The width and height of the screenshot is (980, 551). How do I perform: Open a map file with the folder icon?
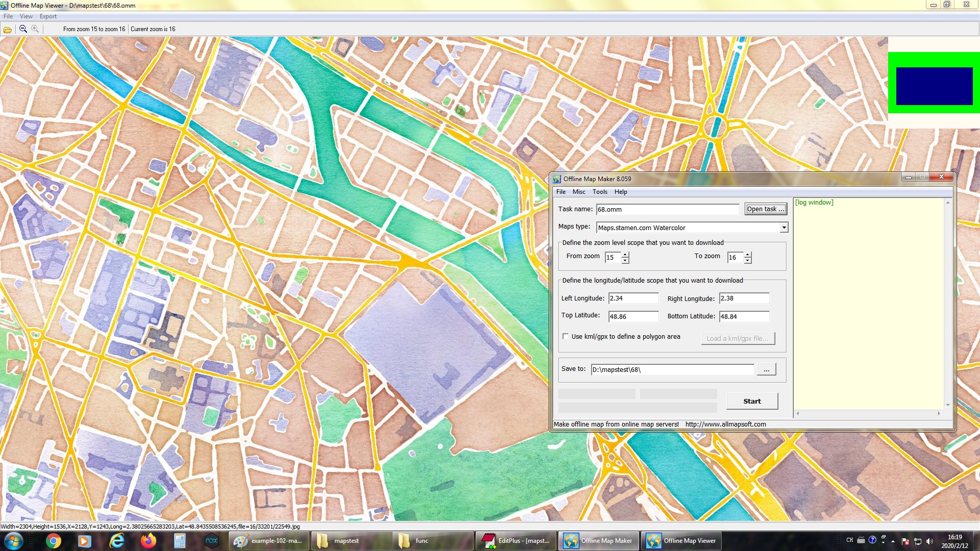pyautogui.click(x=8, y=30)
